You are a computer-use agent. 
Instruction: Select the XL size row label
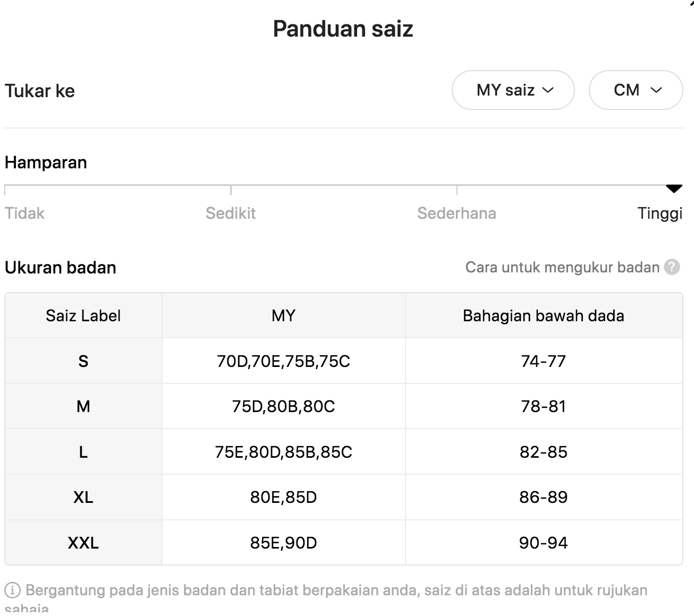(x=83, y=497)
